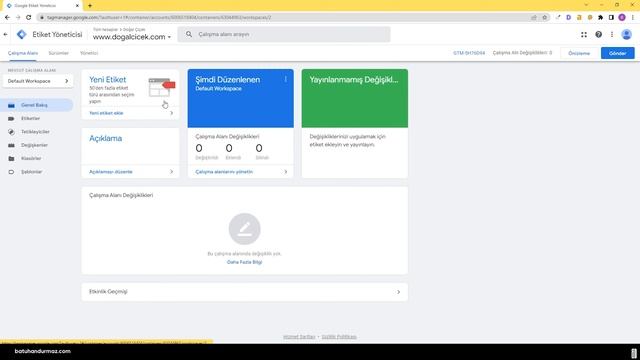Go back using the header back arrow

(x=5, y=35)
